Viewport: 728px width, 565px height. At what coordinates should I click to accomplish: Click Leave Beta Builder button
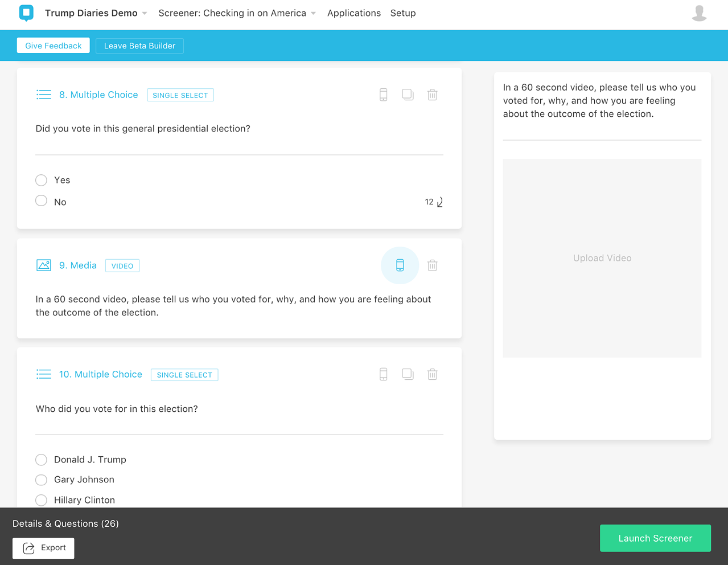pos(139,46)
